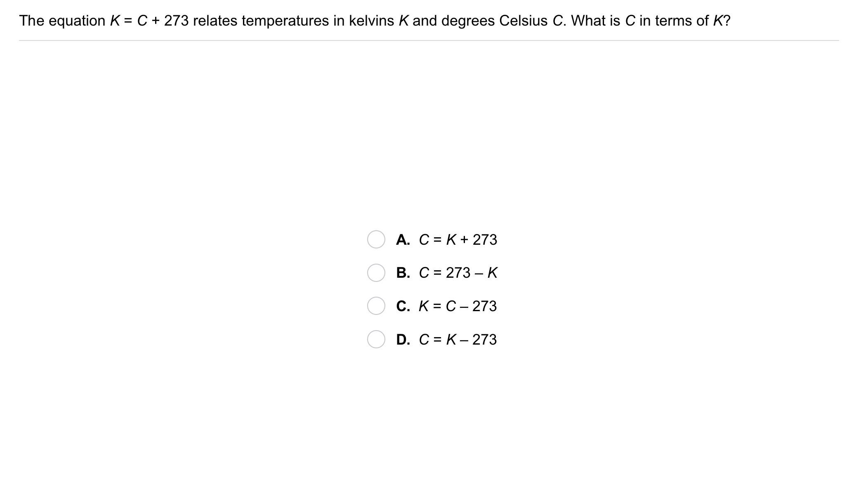Viewport: 868px width, 501px height.
Task: Click answer text "C = 273 – K"
Action: point(458,273)
